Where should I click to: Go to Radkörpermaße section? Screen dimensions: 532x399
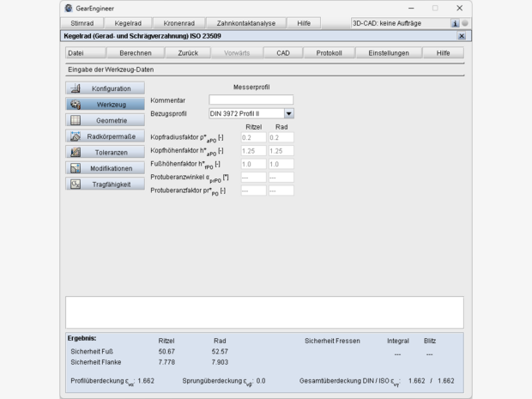105,136
